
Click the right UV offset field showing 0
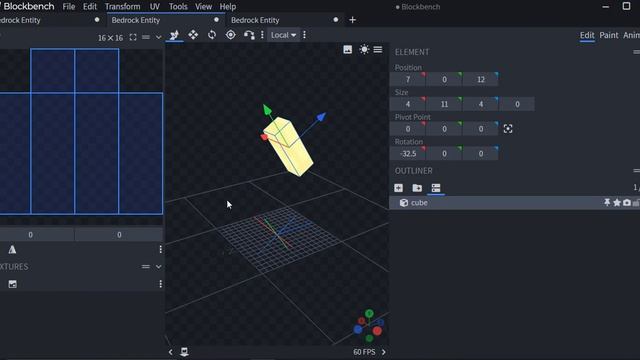[x=119, y=235]
